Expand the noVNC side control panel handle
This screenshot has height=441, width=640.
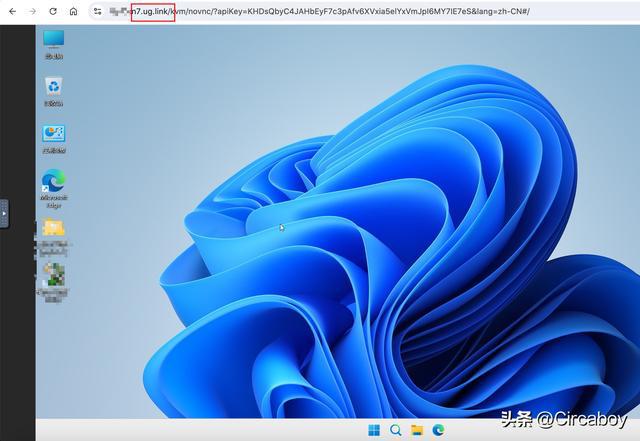pyautogui.click(x=4, y=214)
